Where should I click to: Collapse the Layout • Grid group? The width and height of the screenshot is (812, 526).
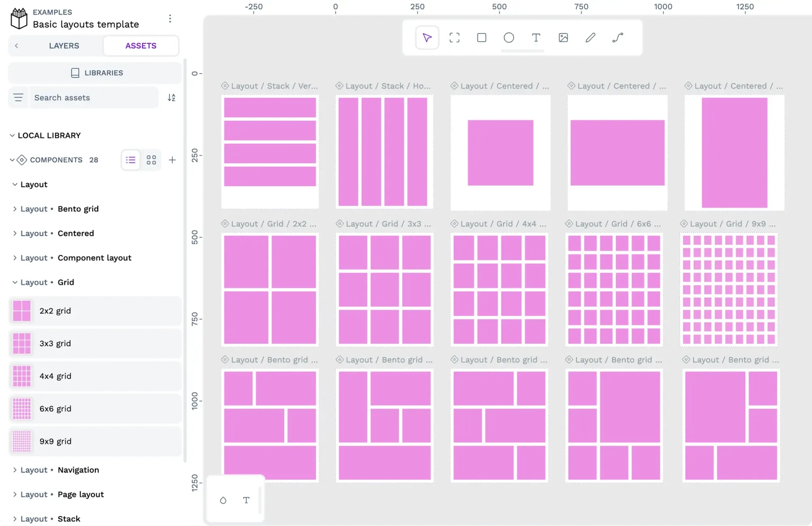(x=15, y=282)
